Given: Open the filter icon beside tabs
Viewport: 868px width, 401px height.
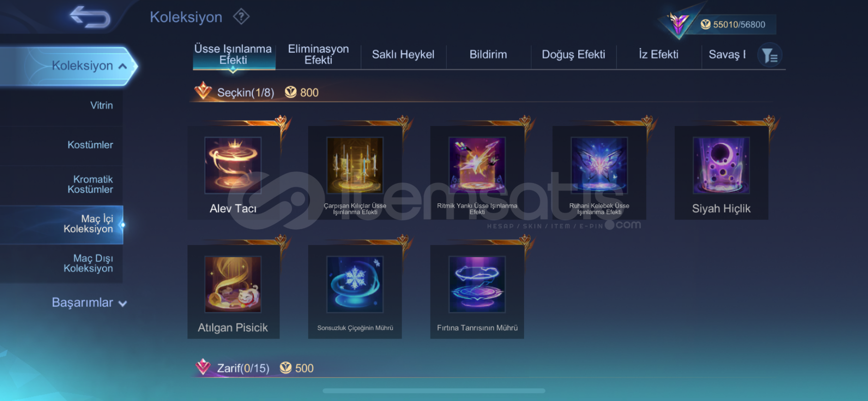Looking at the screenshot, I should coord(769,55).
